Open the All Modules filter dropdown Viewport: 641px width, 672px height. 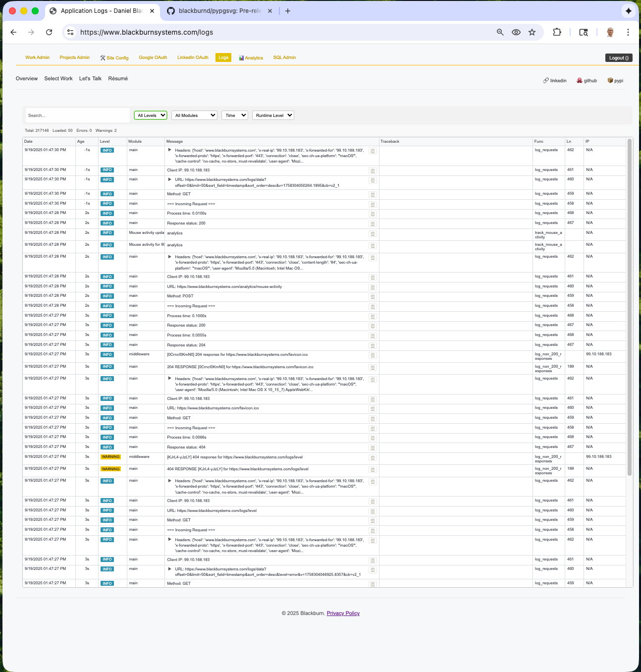(195, 115)
